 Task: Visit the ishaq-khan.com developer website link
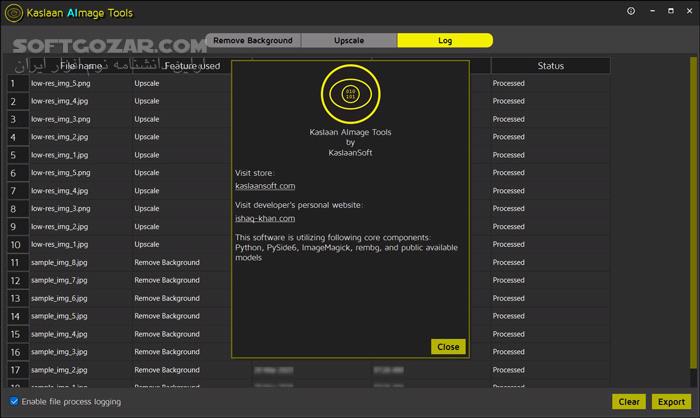click(265, 218)
